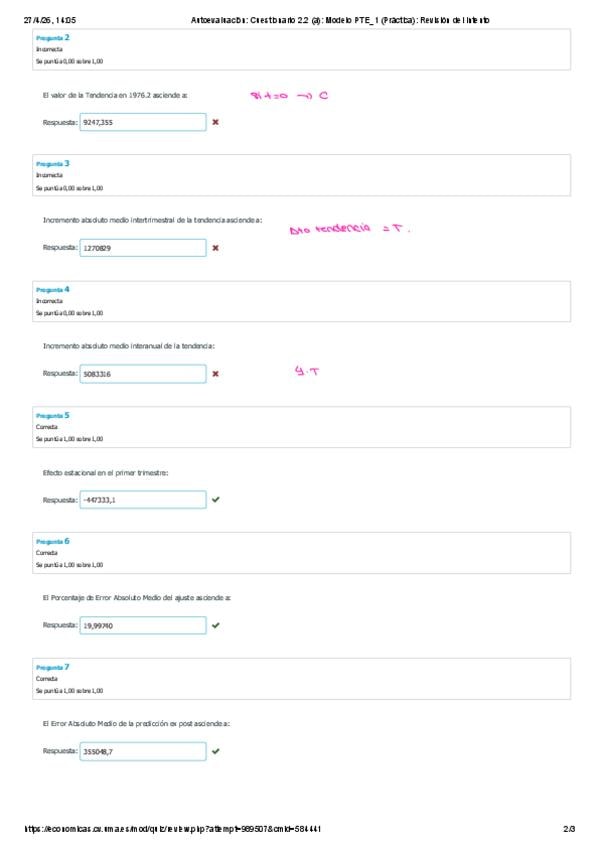Click the answer field containing -447333,1

point(143,500)
